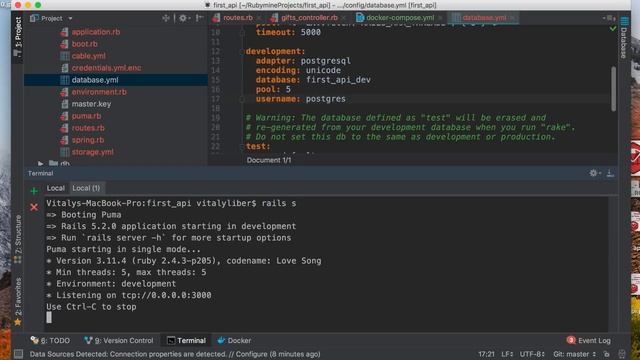Viewport: 640px width, 360px height.
Task: Open application.rb in the project tree
Action: (x=96, y=32)
